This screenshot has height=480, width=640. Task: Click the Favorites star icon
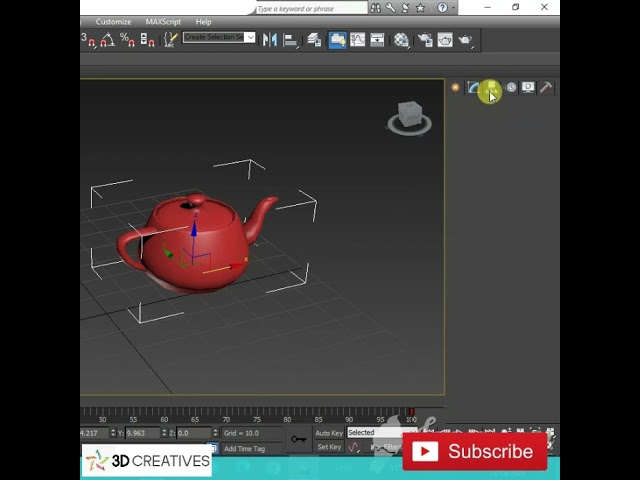[x=420, y=8]
